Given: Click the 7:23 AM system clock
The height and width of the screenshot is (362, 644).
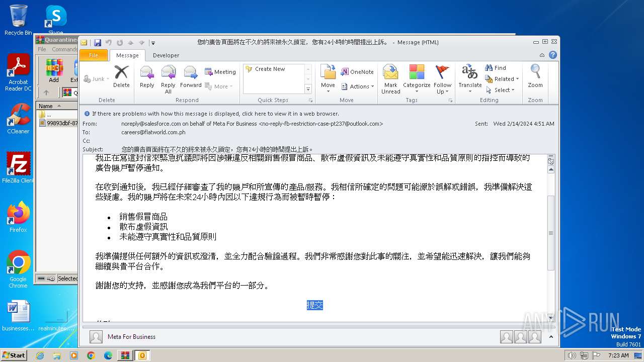Looking at the screenshot, I should (618, 355).
